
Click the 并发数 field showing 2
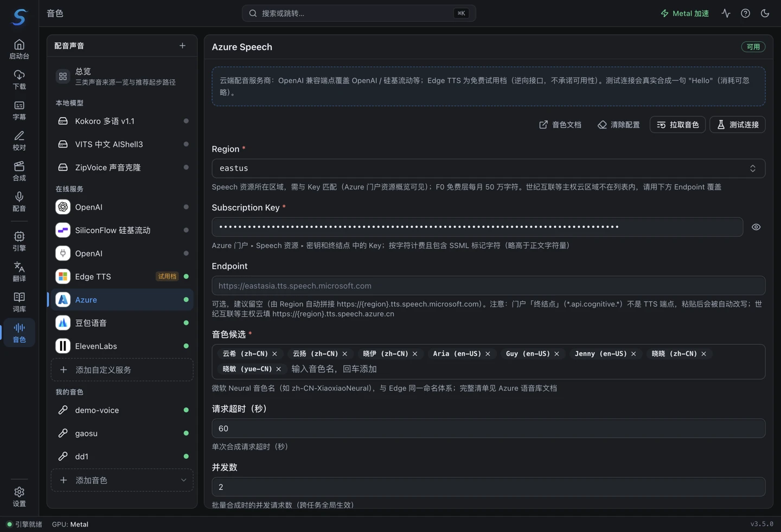[488, 487]
